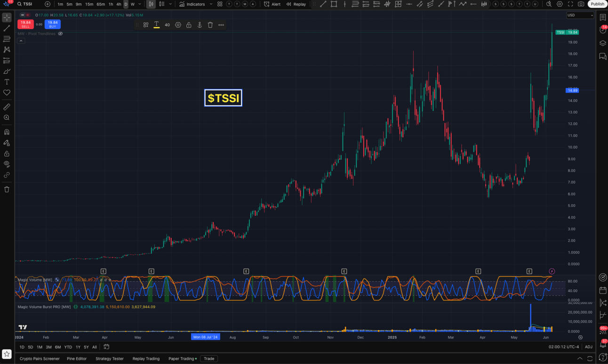608x364 pixels.
Task: Open the text annotation tools
Action: [7, 82]
